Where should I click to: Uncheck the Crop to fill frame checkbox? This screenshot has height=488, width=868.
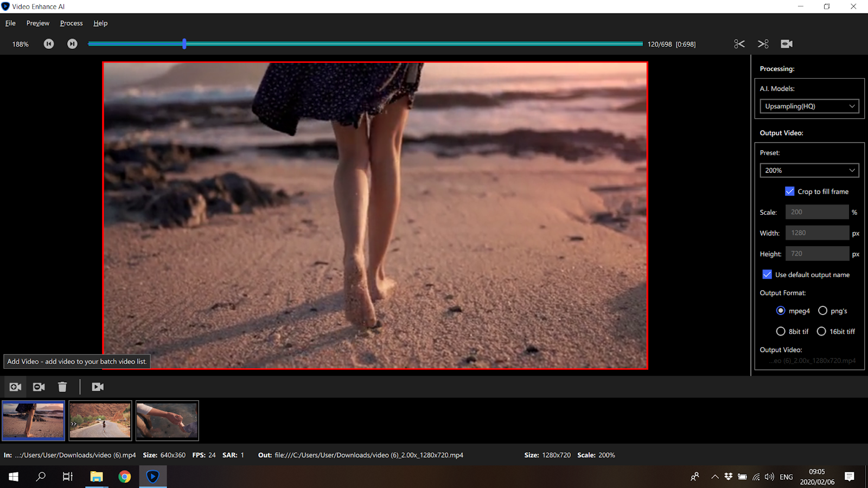tap(790, 191)
